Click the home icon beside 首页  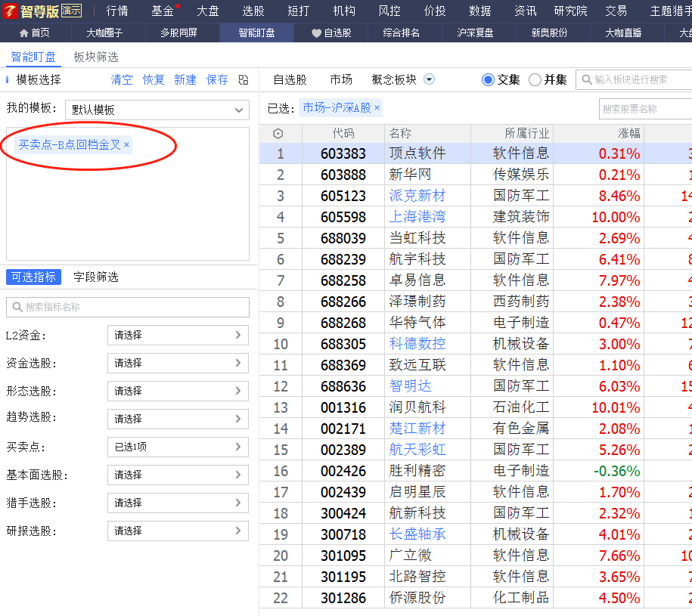tap(24, 33)
